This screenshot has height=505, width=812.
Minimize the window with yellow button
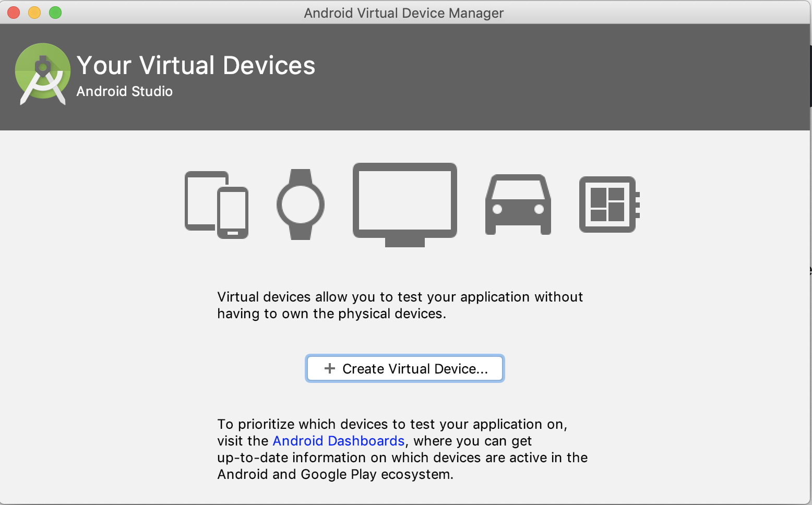[x=34, y=13]
